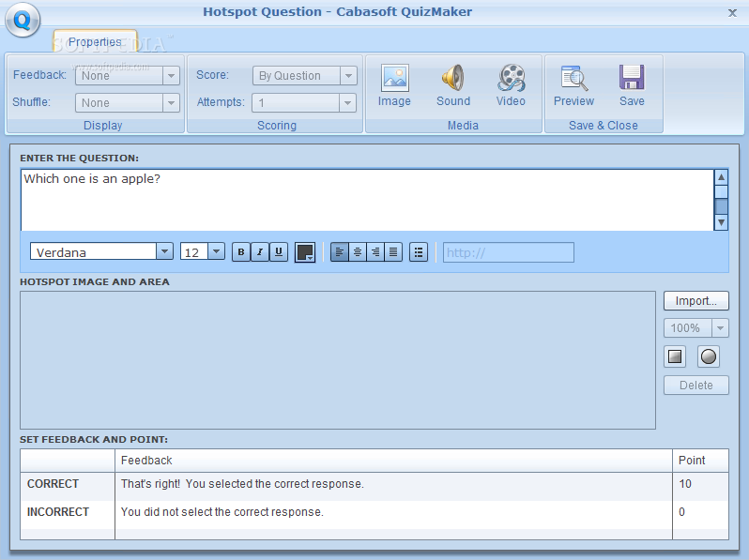This screenshot has width=749, height=560.
Task: Open the question Preview
Action: [x=573, y=85]
